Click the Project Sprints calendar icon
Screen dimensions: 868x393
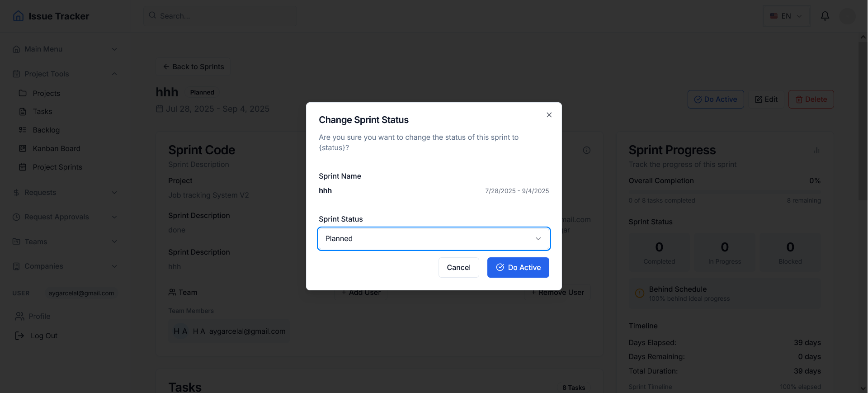click(23, 167)
